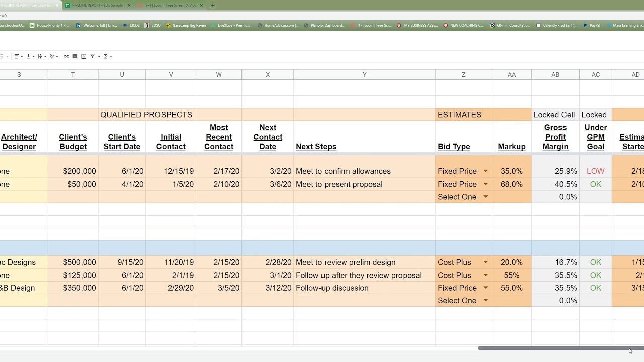Image resolution: width=644 pixels, height=362 pixels.
Task: Open the Loom Free Screen bookmark
Action: (x=371, y=25)
